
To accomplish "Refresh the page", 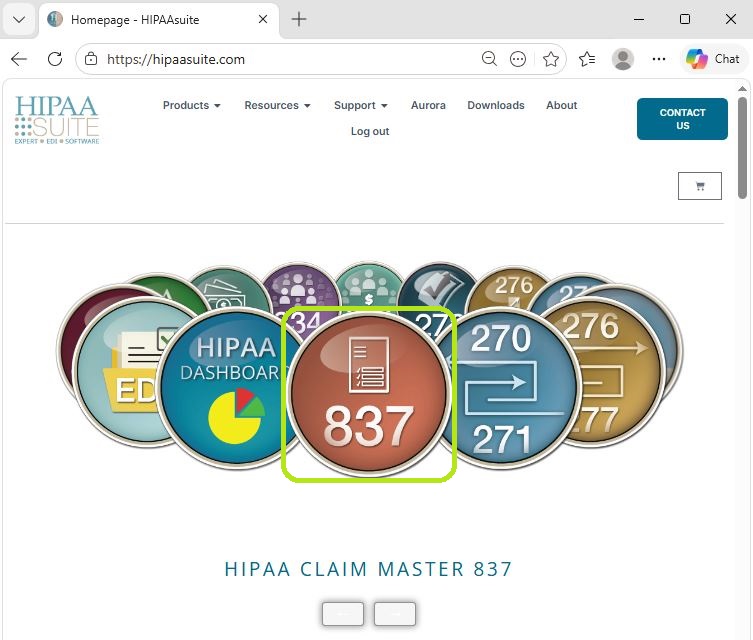I will (55, 59).
